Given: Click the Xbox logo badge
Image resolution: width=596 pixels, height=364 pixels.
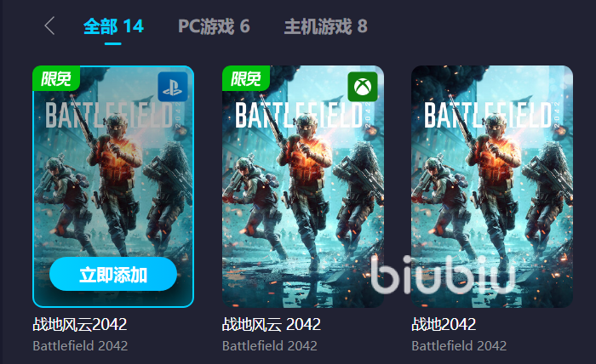Looking at the screenshot, I should tap(363, 87).
